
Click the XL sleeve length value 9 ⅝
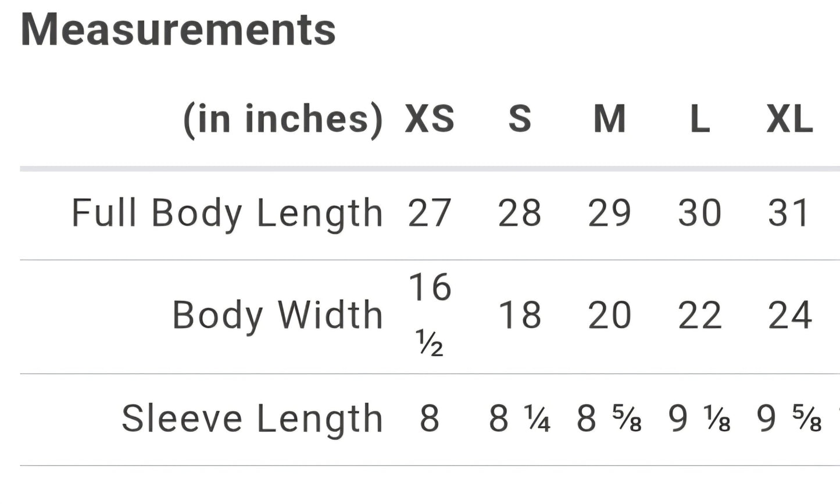pyautogui.click(x=789, y=419)
